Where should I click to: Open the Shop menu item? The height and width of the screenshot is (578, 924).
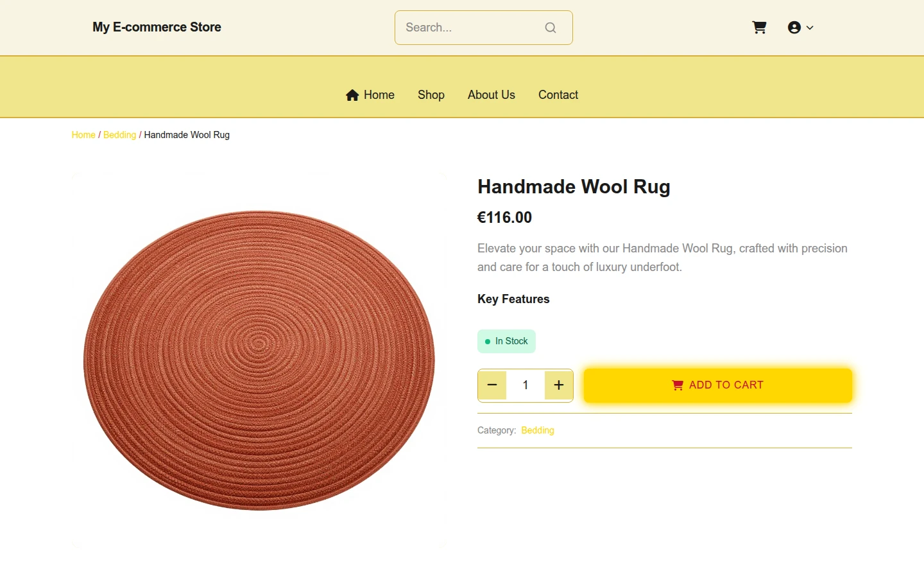coord(431,95)
